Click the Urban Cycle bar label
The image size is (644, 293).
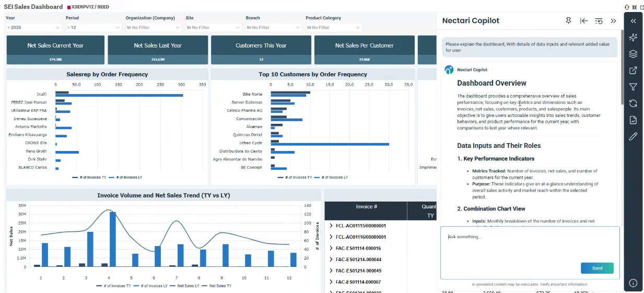point(251,143)
